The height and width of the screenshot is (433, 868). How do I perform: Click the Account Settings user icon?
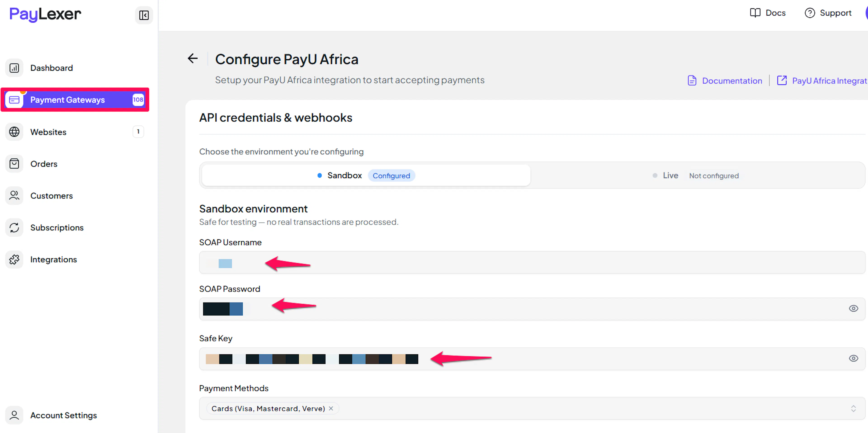click(14, 415)
